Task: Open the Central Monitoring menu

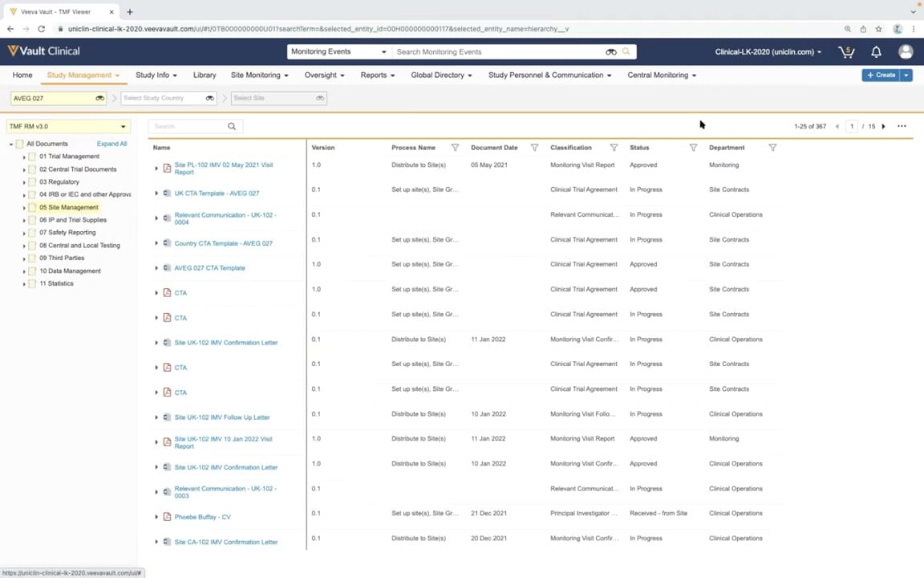Action: pyautogui.click(x=662, y=75)
